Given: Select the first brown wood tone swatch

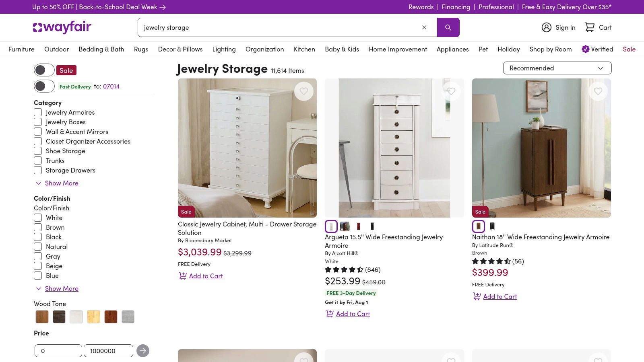Looking at the screenshot, I should point(42,317).
